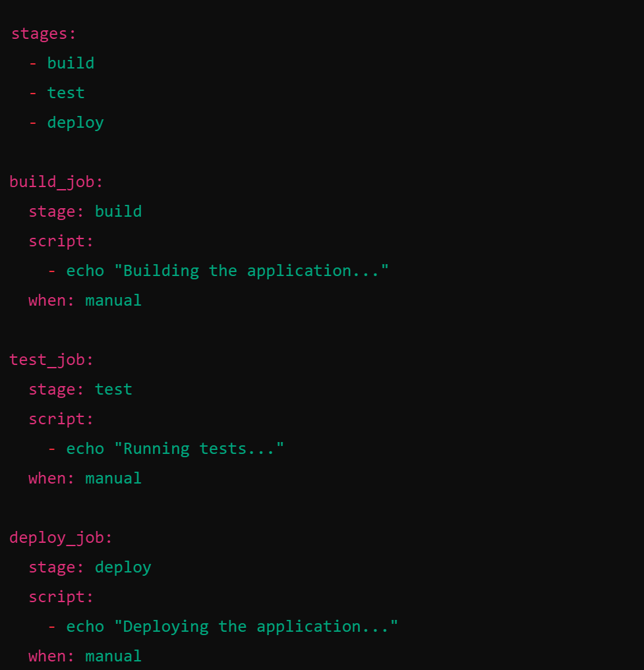The height and width of the screenshot is (670, 644).
Task: Select "test" in the stages list
Action: click(66, 93)
